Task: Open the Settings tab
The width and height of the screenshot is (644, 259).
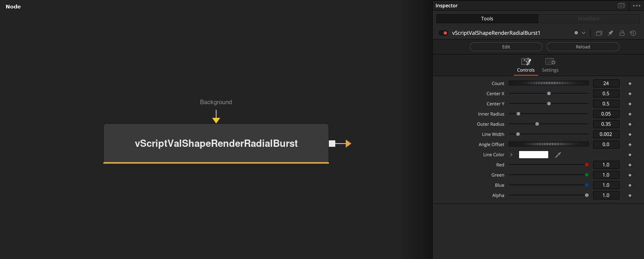Action: (550, 66)
